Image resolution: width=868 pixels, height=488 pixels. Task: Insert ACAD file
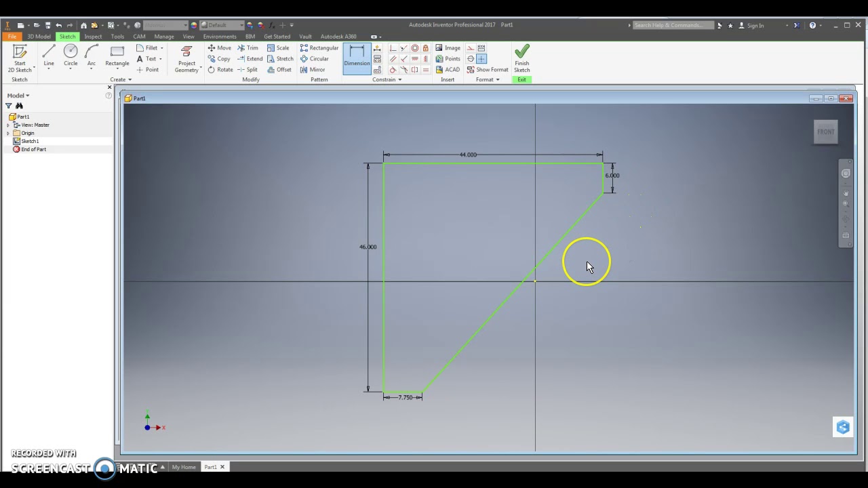(448, 70)
